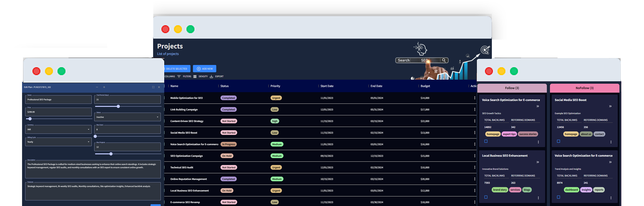Open row actions for Link Building Campaign
The width and height of the screenshot is (644, 206).
tap(474, 109)
